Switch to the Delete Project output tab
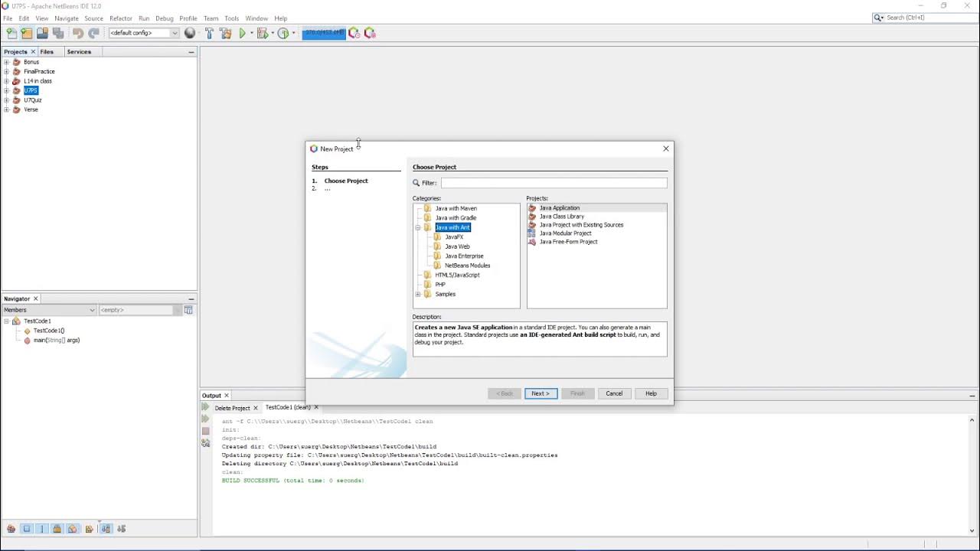This screenshot has height=551, width=980. pyautogui.click(x=232, y=408)
